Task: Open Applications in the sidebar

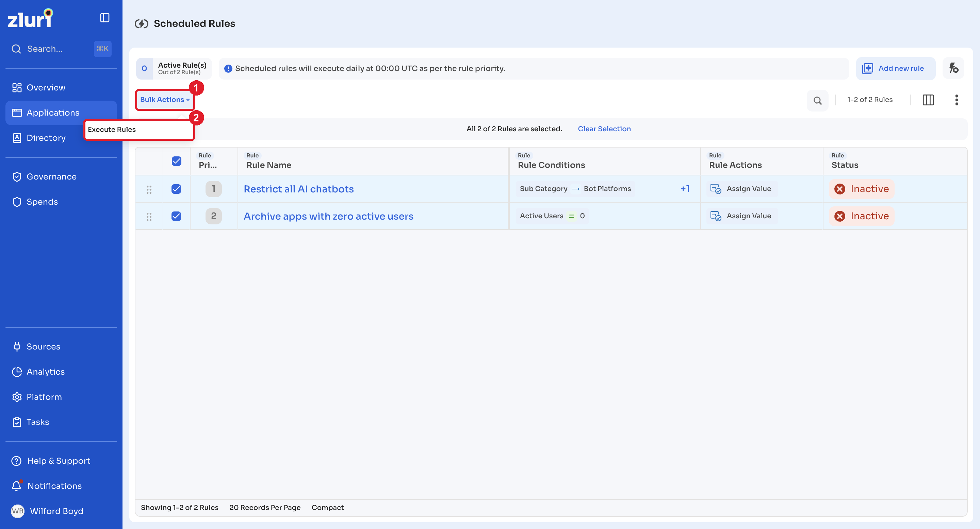Action: click(61, 113)
